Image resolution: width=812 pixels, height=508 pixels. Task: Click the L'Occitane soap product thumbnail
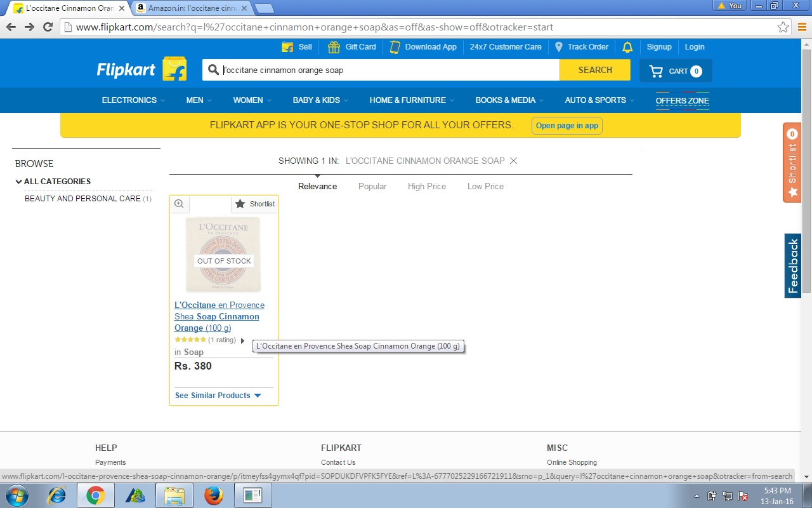click(223, 254)
